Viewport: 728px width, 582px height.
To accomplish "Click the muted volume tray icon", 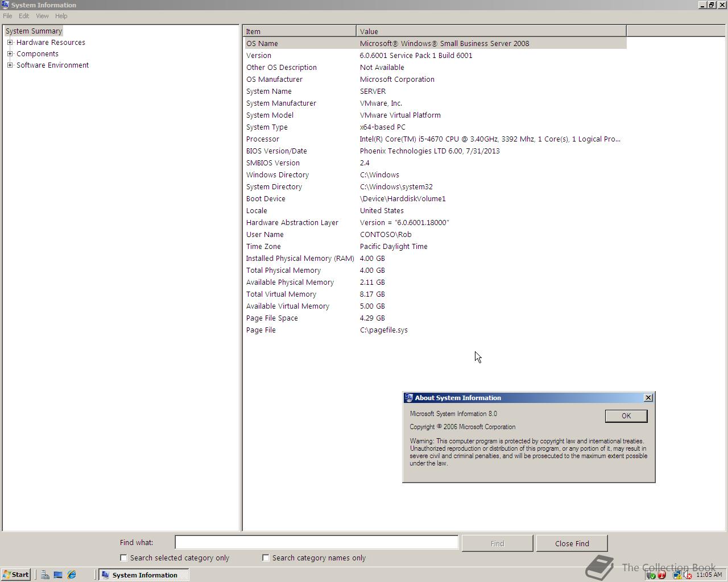I will (x=688, y=575).
